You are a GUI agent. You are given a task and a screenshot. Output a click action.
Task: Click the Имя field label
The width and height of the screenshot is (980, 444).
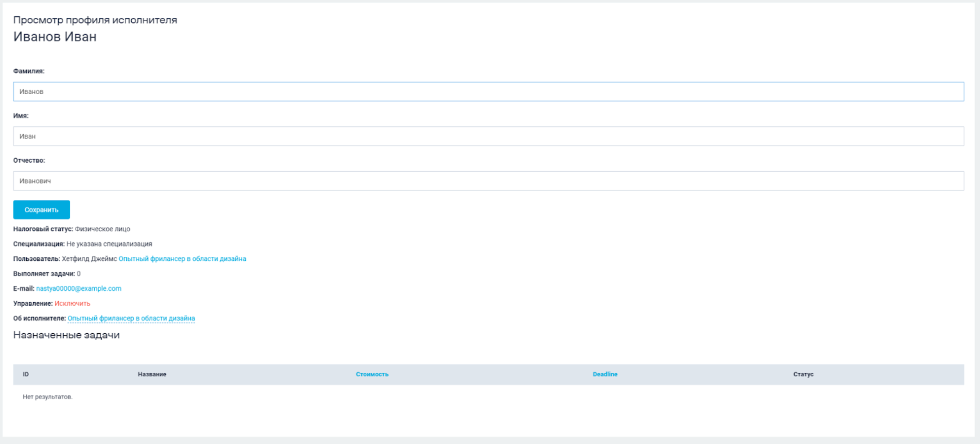pyautogui.click(x=21, y=116)
